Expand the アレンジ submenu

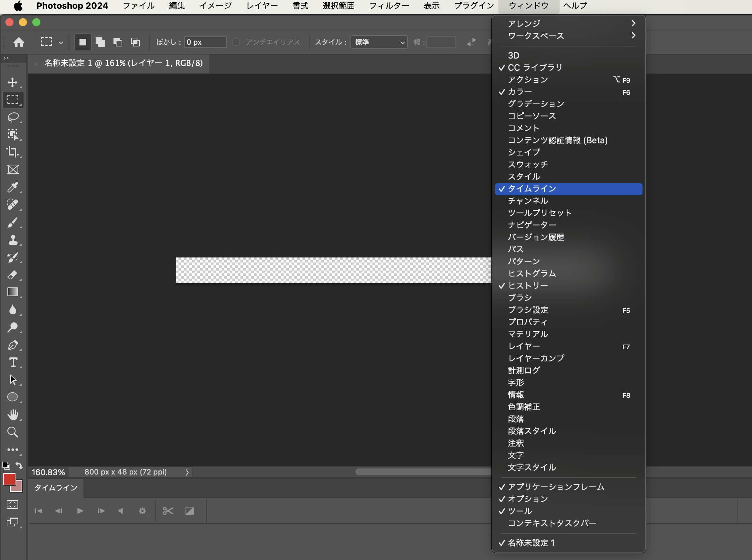tap(568, 24)
